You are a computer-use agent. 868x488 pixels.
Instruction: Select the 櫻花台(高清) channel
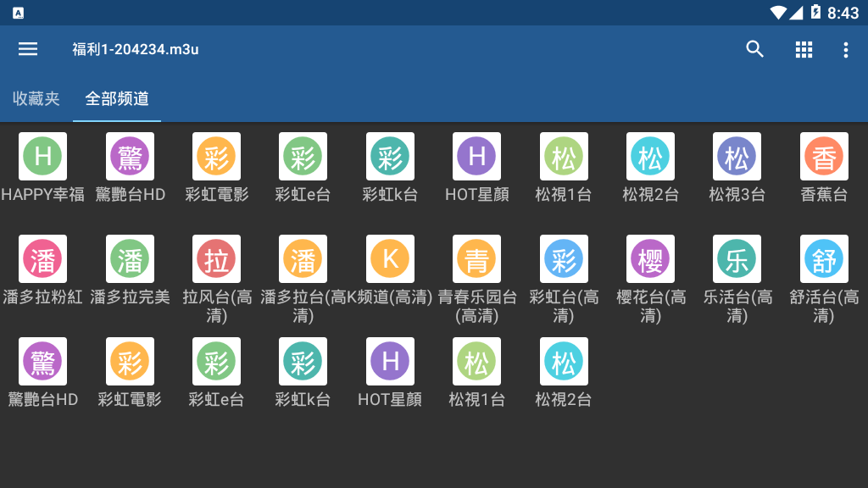(x=650, y=259)
